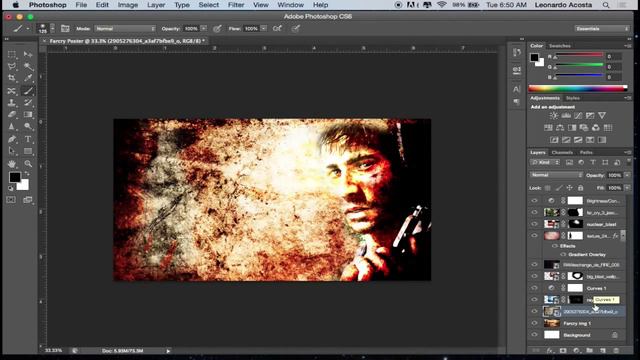
Task: Switch to the Channels tab
Action: tap(562, 153)
